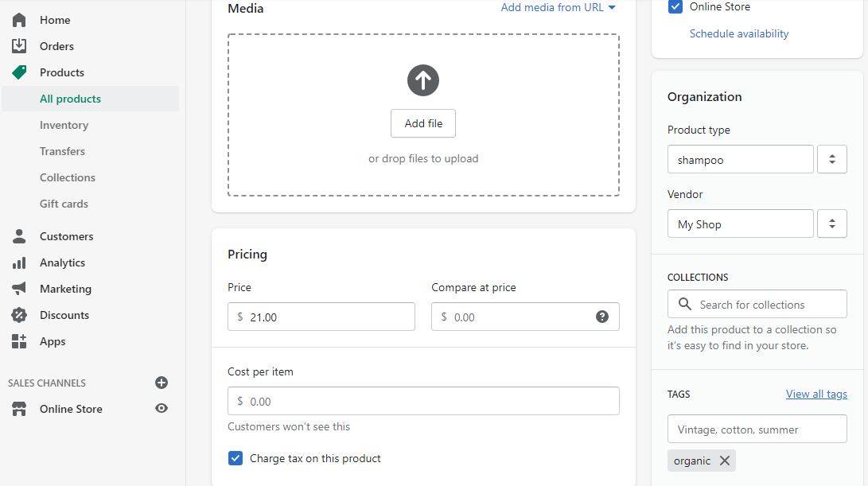The height and width of the screenshot is (486, 868).
Task: Toggle the Online Store checkbox
Action: pos(675,7)
